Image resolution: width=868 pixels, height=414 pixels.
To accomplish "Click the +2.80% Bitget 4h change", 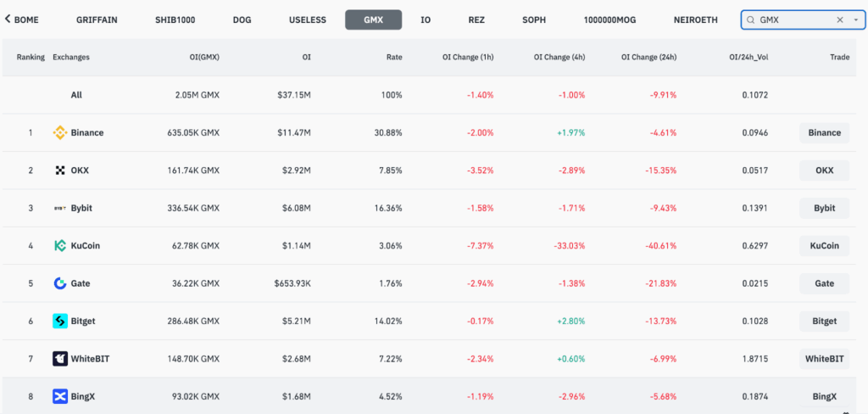I will click(570, 322).
